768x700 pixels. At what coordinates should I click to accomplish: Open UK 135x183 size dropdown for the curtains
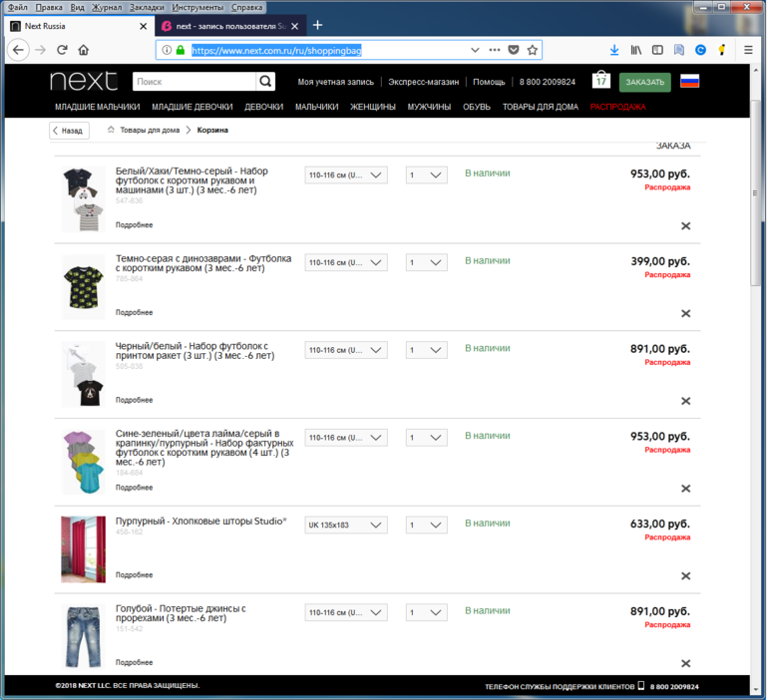pos(345,525)
